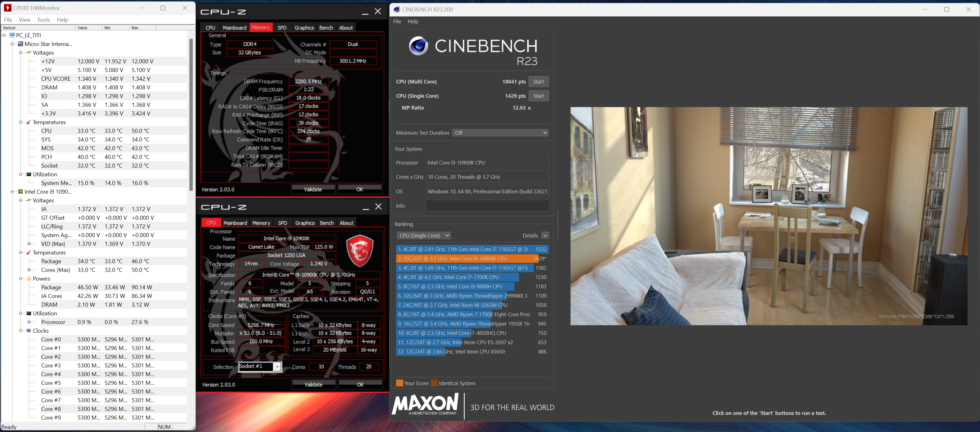
Task: Click the Intel Core i9 processor node icon
Action: pyautogui.click(x=20, y=192)
